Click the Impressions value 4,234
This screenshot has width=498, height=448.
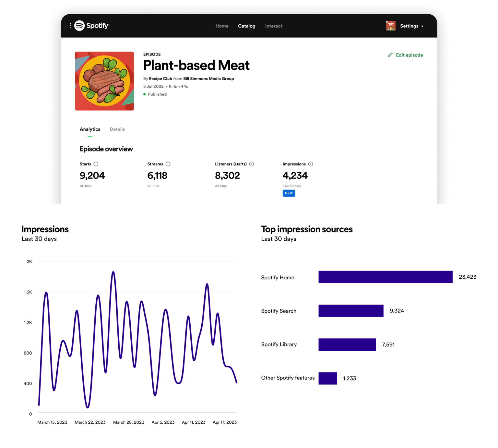coord(295,176)
